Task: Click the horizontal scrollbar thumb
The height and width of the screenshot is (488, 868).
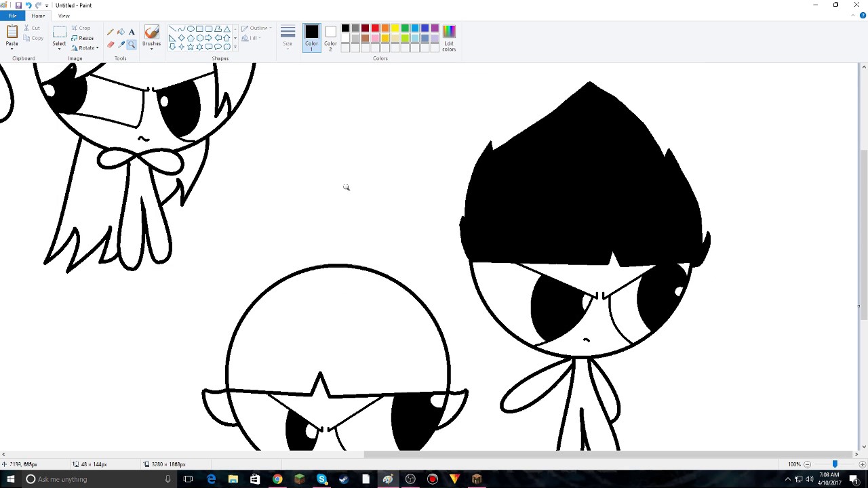Action: pos(608,454)
